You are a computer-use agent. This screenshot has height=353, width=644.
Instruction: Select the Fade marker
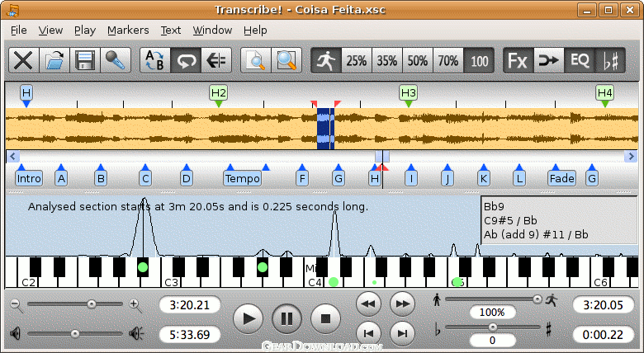click(x=562, y=178)
